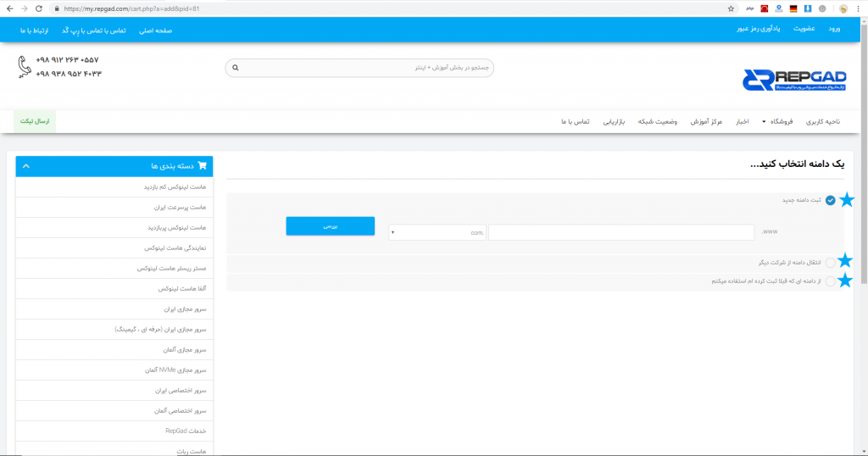
Task: Open the هاست پرسرعت ایران category
Action: pyautogui.click(x=114, y=207)
